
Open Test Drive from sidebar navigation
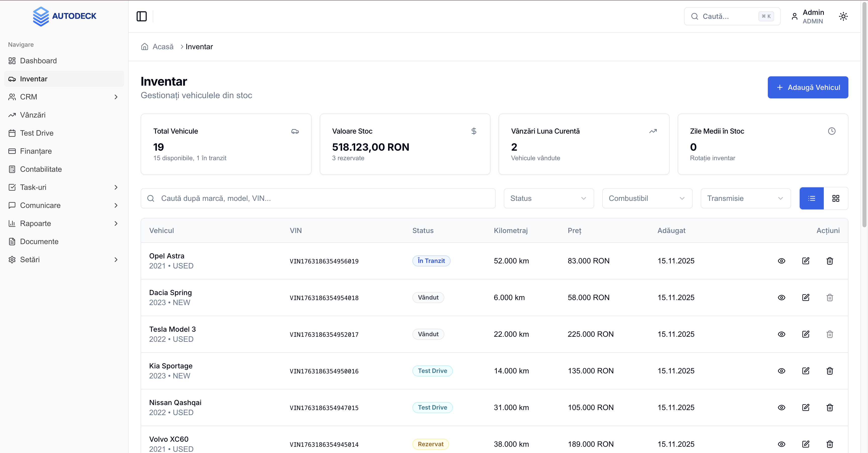(x=36, y=133)
